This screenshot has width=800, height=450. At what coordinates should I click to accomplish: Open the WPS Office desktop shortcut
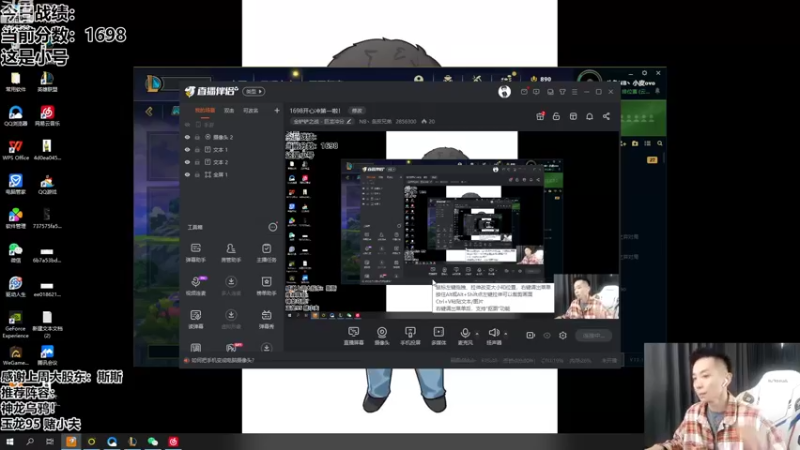[x=15, y=150]
